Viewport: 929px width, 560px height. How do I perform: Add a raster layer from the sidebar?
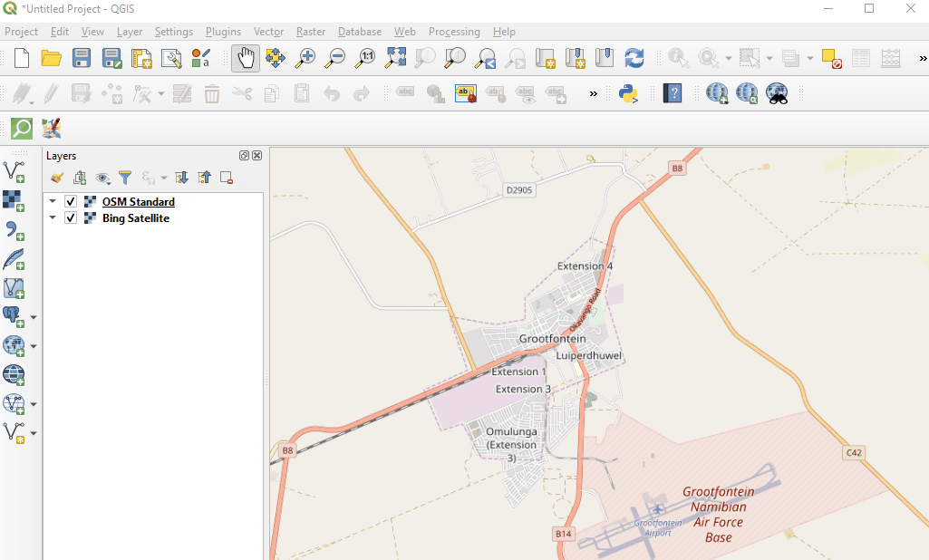click(14, 201)
